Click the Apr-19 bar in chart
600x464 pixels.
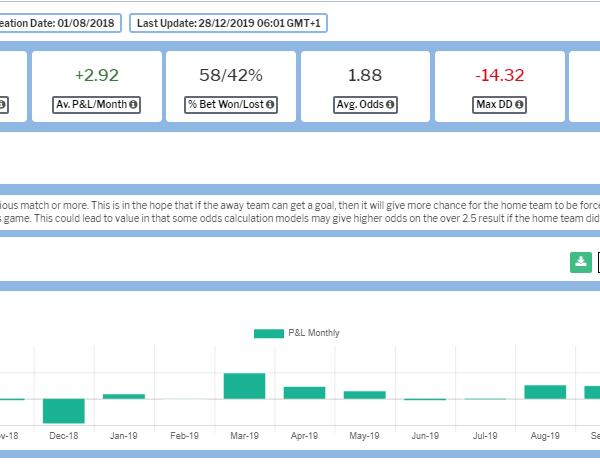304,393
